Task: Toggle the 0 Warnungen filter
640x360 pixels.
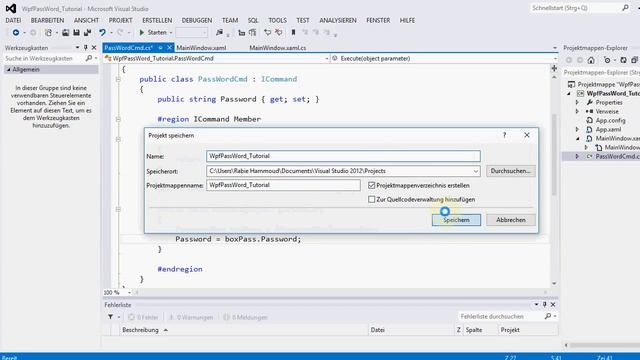Action: point(191,317)
